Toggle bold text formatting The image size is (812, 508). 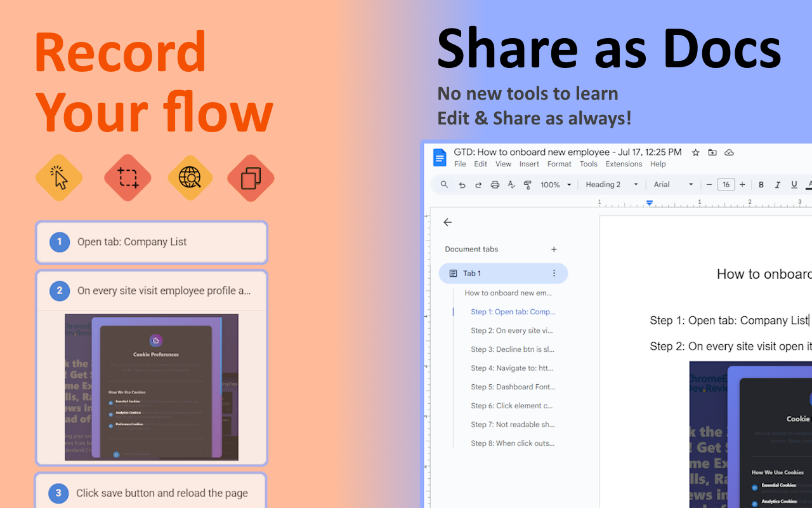(x=761, y=185)
